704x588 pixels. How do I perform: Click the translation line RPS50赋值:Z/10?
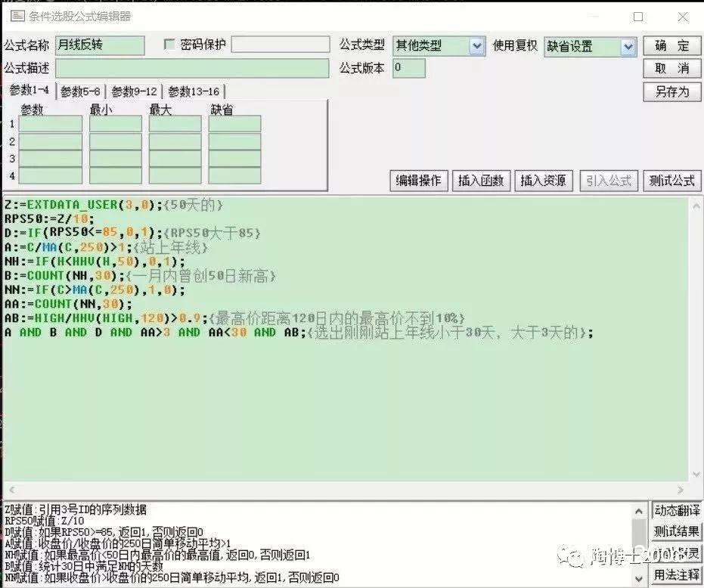(x=45, y=521)
